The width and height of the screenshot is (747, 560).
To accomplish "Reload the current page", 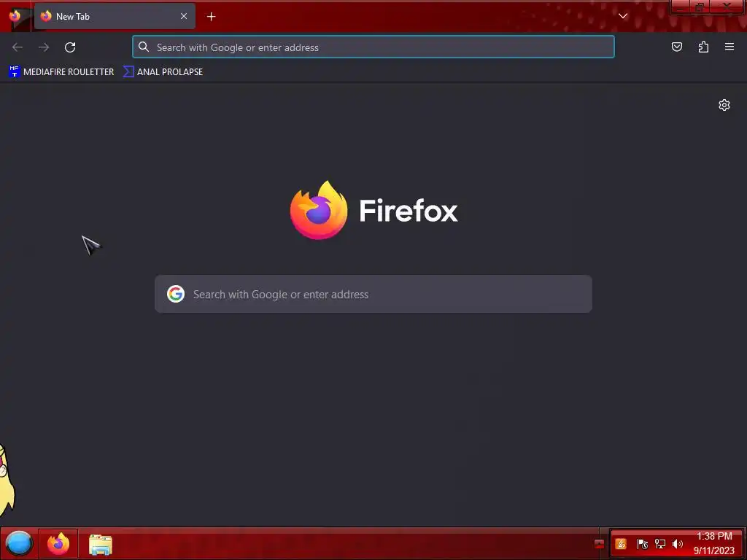I will (x=70, y=47).
